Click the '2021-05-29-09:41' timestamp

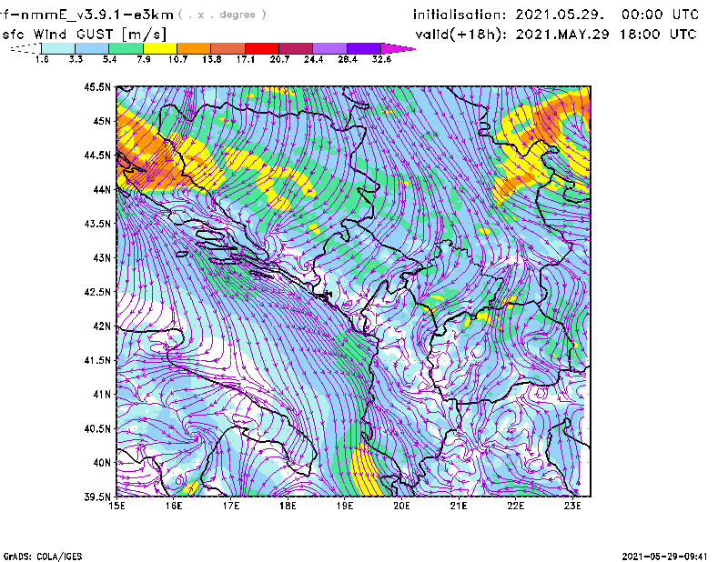[665, 557]
